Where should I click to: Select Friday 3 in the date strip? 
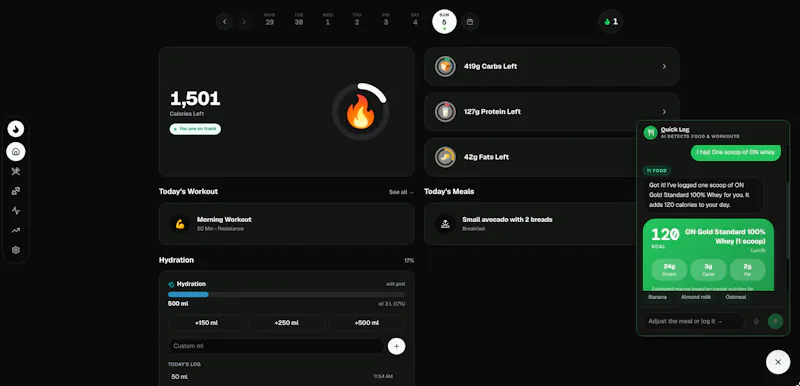click(x=386, y=19)
